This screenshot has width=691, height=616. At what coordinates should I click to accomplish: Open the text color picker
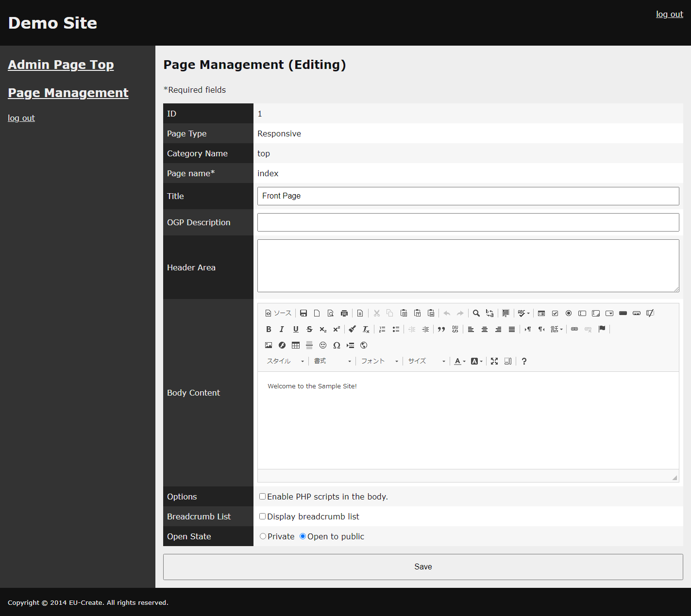[459, 361]
